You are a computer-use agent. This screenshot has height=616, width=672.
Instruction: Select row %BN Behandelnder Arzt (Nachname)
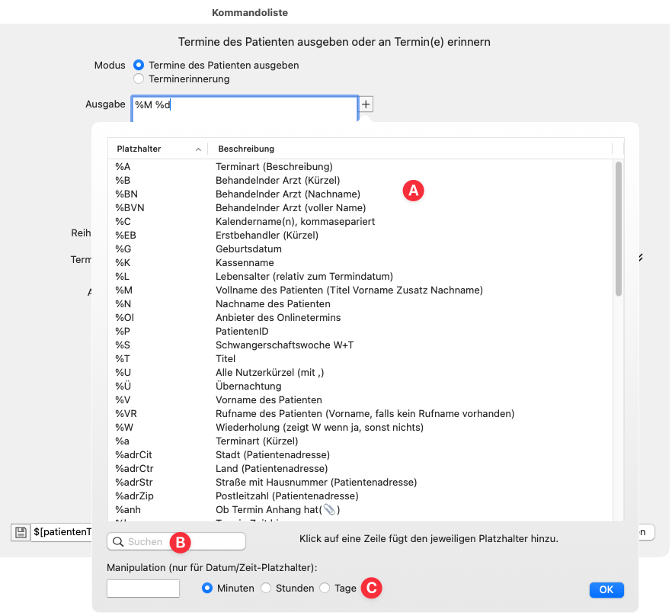tap(361, 194)
